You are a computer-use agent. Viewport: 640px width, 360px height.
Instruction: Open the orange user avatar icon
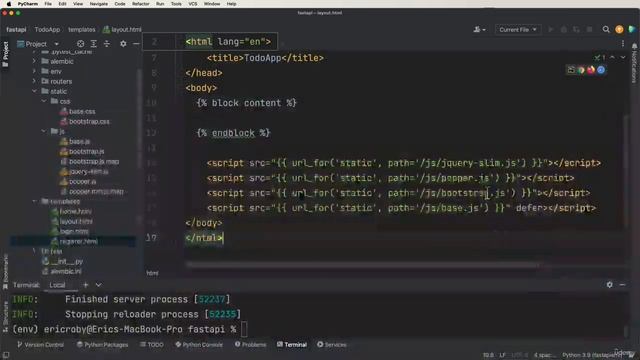click(x=619, y=29)
